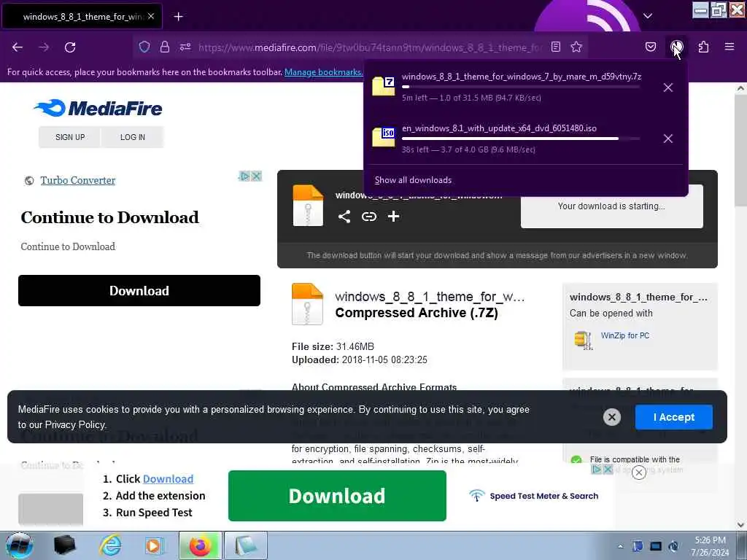Click the page vertical scrollbar thumb

point(741,150)
